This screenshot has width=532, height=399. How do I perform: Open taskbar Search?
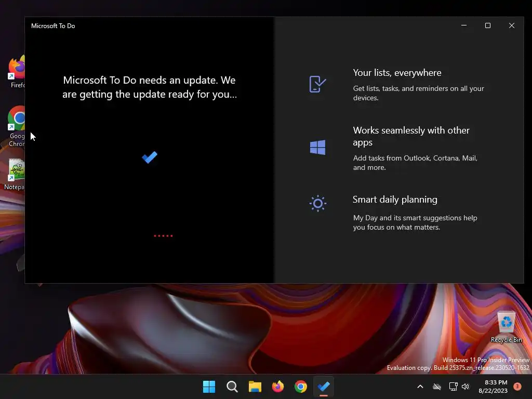(232, 387)
